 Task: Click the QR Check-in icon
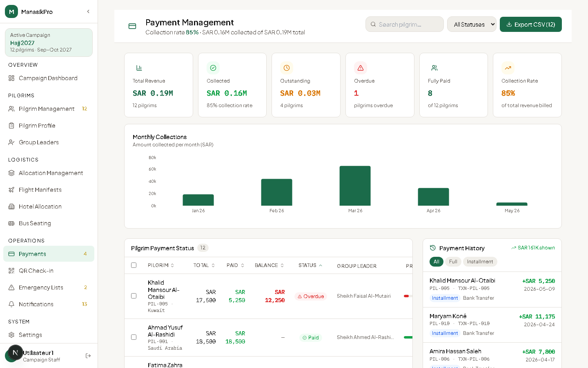pyautogui.click(x=11, y=271)
